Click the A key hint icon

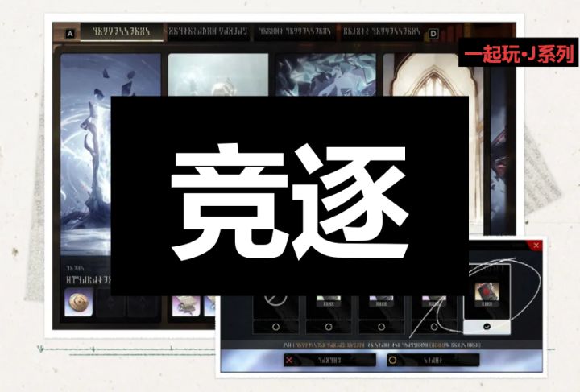pyautogui.click(x=70, y=34)
